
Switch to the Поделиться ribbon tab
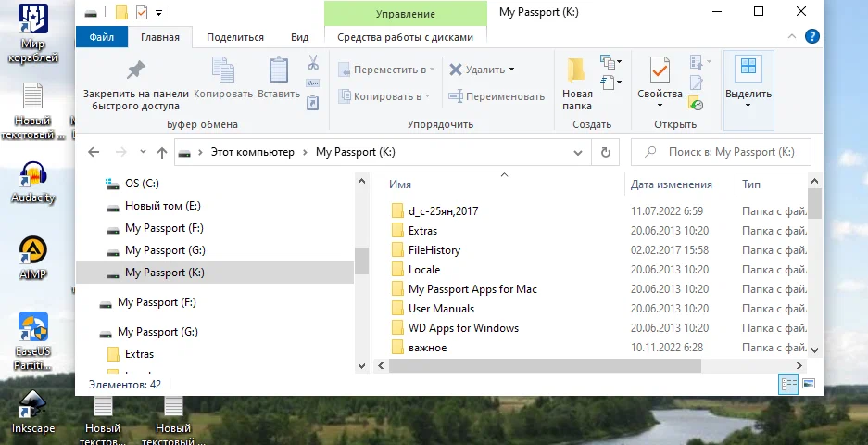234,37
